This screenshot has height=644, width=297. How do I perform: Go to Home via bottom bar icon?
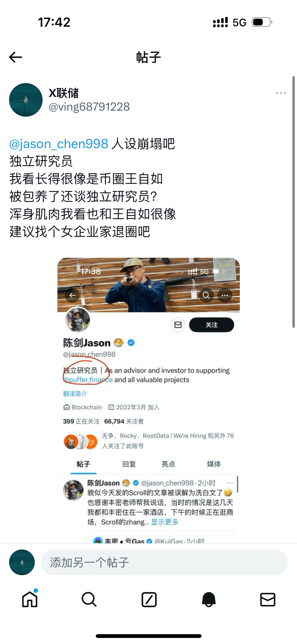coord(30,599)
